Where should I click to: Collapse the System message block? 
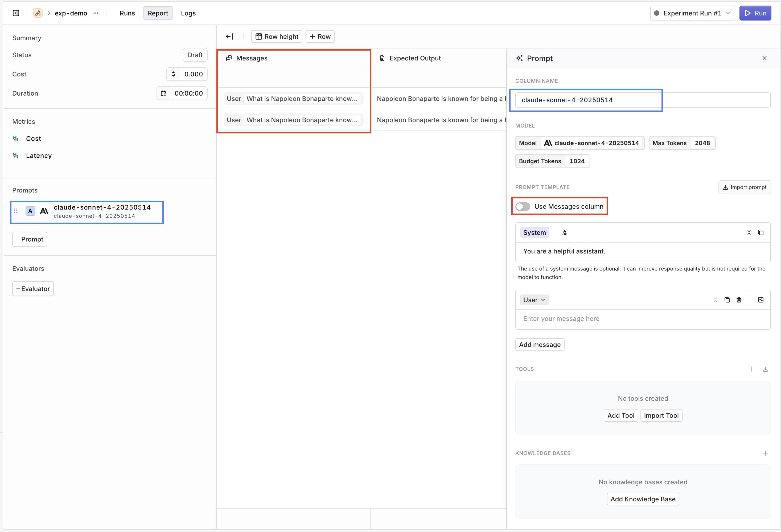pyautogui.click(x=749, y=232)
